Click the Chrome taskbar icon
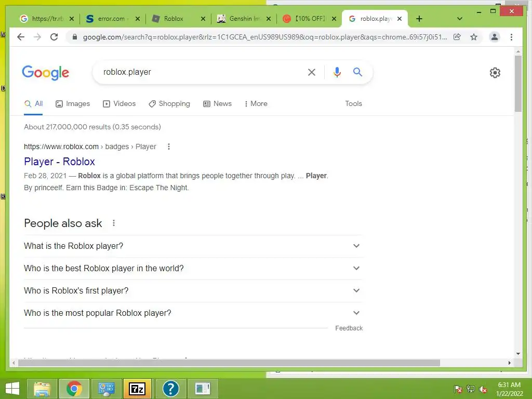The width and height of the screenshot is (532, 399). click(74, 389)
